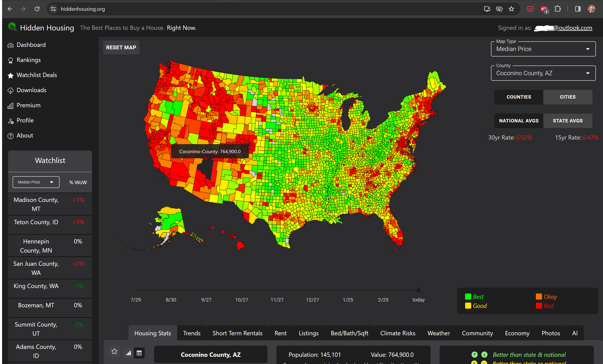The image size is (603, 364).
Task: Open the County dropdown showing Coconino County
Action: (x=543, y=73)
